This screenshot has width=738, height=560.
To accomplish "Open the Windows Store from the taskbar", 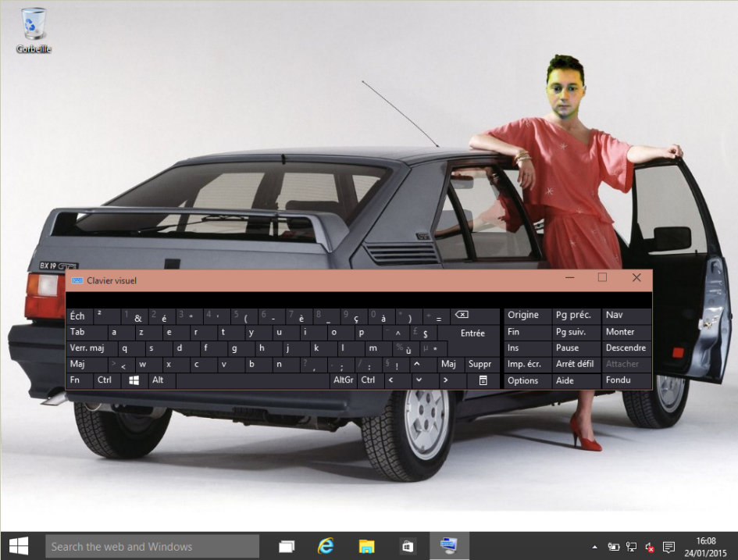I will (x=405, y=547).
